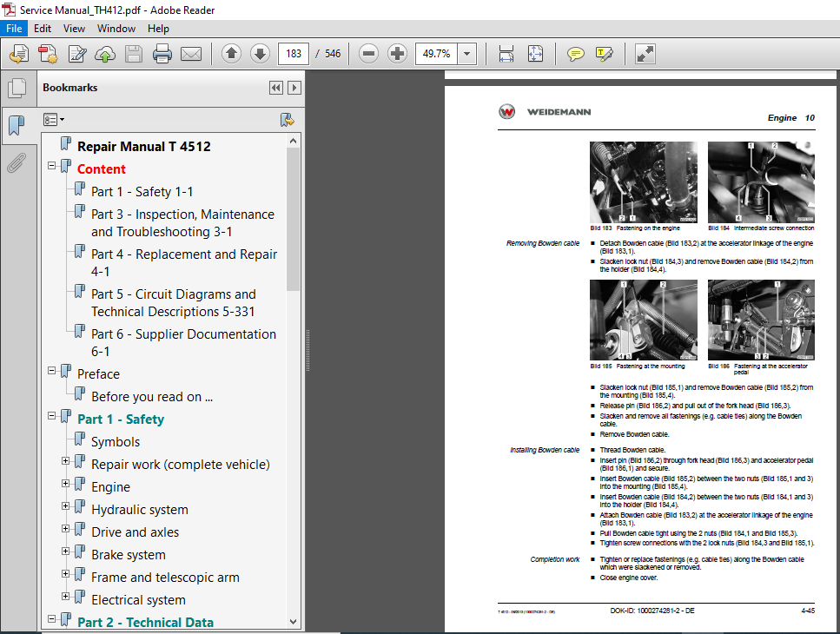Collapse the Part 1 - Safety node
Viewport: 840px width, 634px height.
[x=51, y=415]
